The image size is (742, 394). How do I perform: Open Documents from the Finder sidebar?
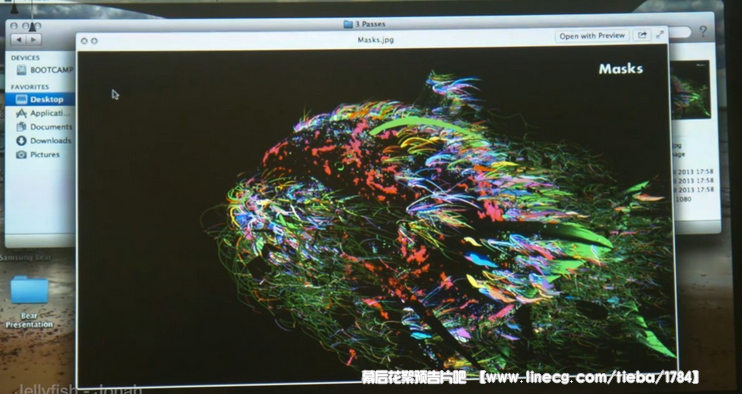[44, 127]
